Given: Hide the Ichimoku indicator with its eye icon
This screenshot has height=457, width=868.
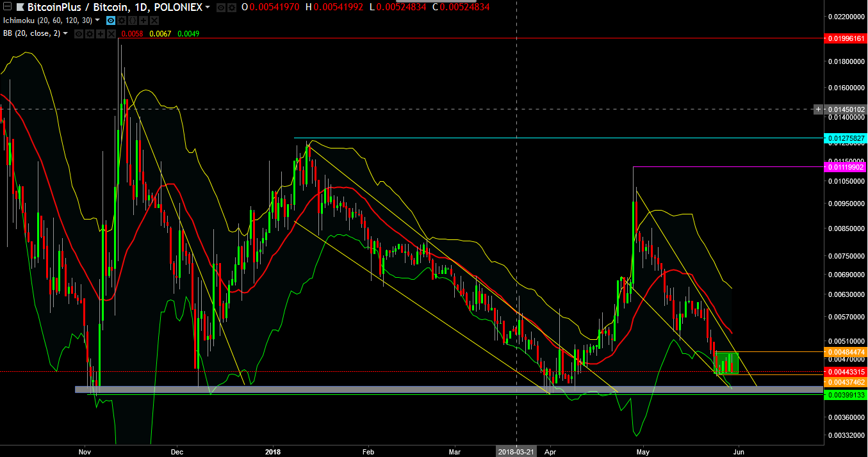Looking at the screenshot, I should 110,20.
